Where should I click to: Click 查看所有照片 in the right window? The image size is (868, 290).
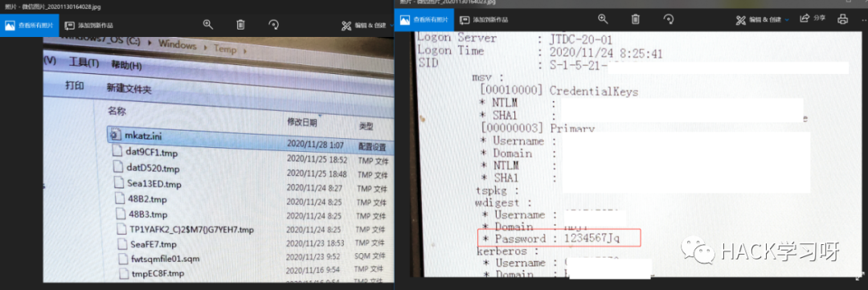[x=424, y=20]
